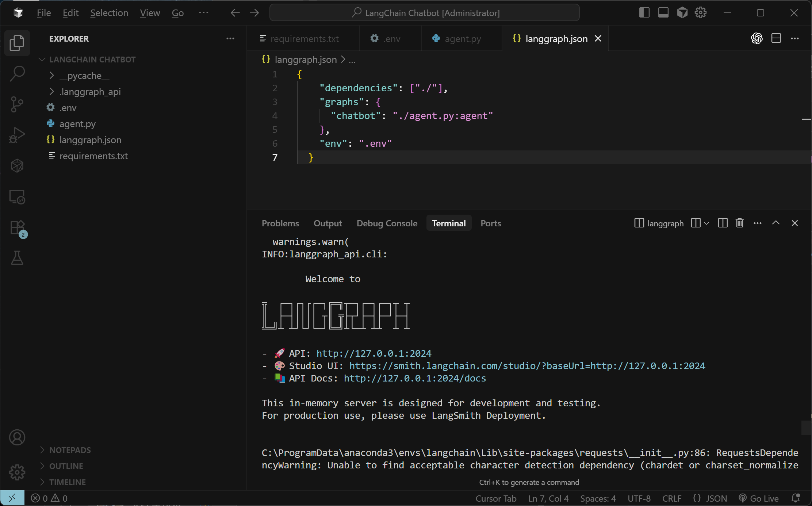Go back using the left arrow
This screenshot has height=506, width=812.
point(235,13)
